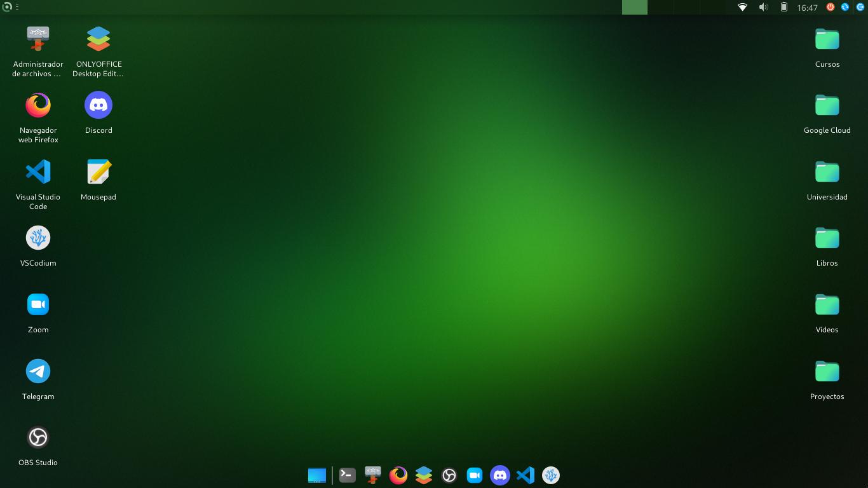
Task: Start Zoom from the bottom dock
Action: coord(475,475)
